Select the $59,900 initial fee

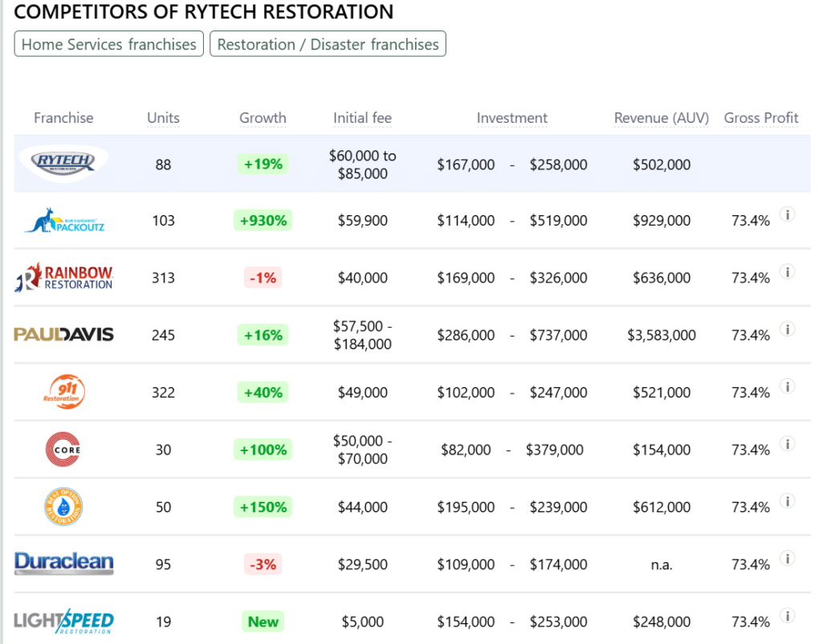[362, 220]
